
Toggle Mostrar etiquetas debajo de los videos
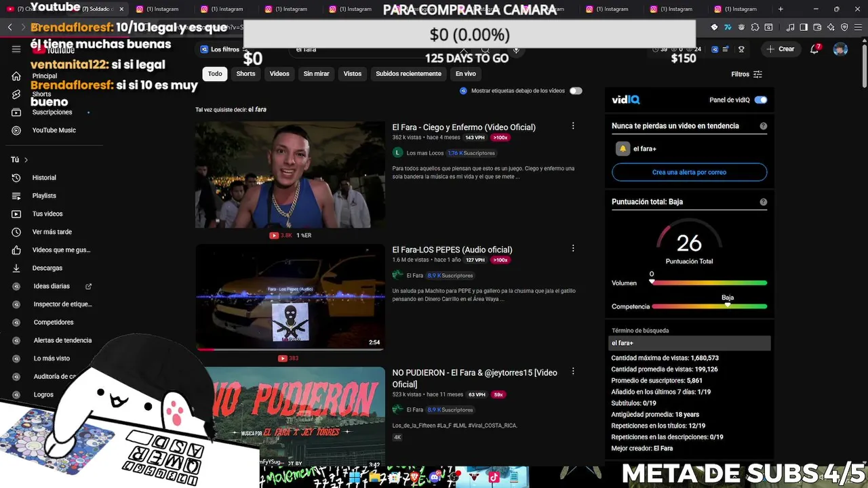(576, 91)
